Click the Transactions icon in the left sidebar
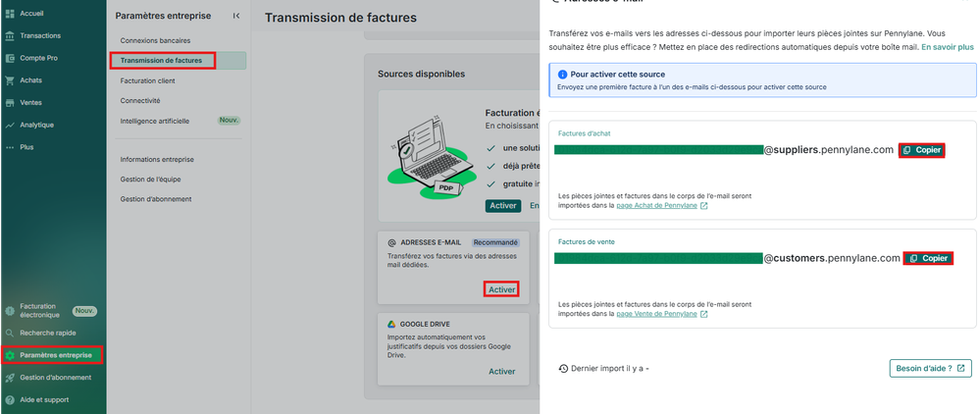The image size is (980, 414). (10, 35)
